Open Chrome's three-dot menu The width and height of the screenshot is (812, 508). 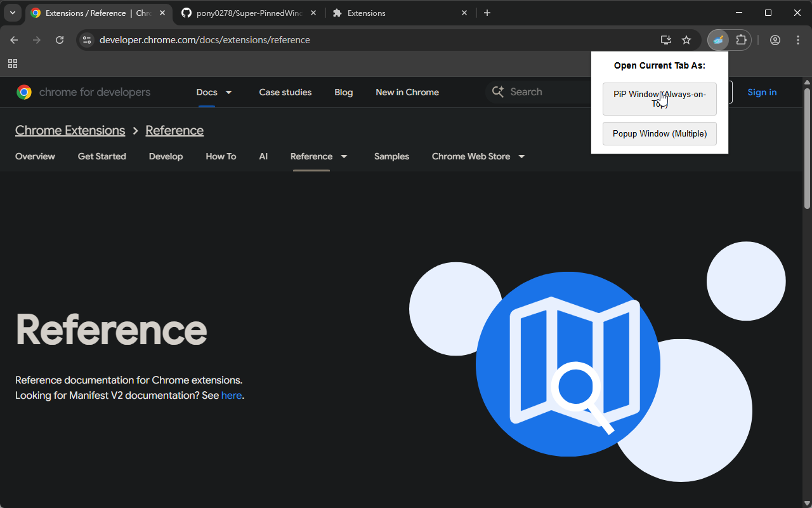[x=798, y=40]
